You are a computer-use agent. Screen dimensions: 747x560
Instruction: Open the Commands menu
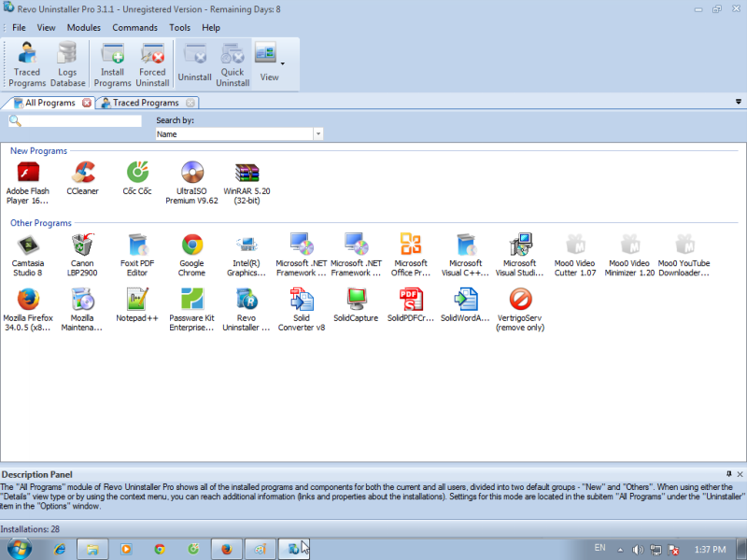(134, 28)
